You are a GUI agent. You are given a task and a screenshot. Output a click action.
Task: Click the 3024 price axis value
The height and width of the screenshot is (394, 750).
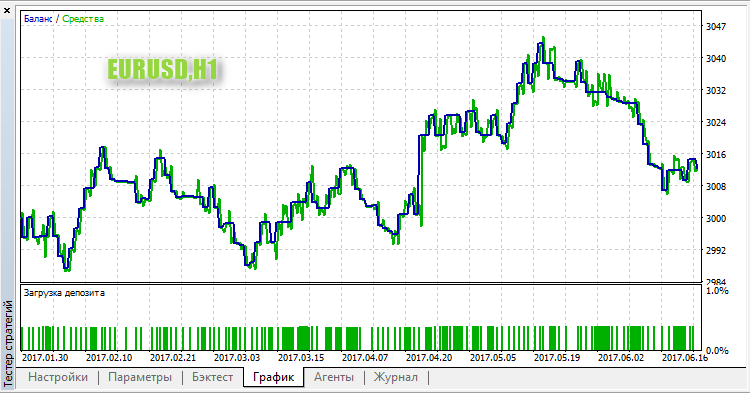716,122
